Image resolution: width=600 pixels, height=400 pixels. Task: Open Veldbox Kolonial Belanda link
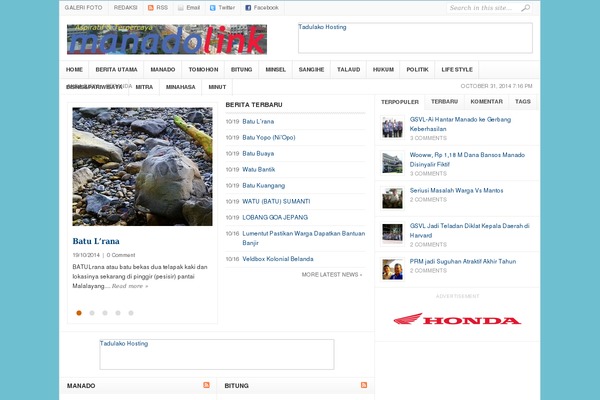pos(278,259)
